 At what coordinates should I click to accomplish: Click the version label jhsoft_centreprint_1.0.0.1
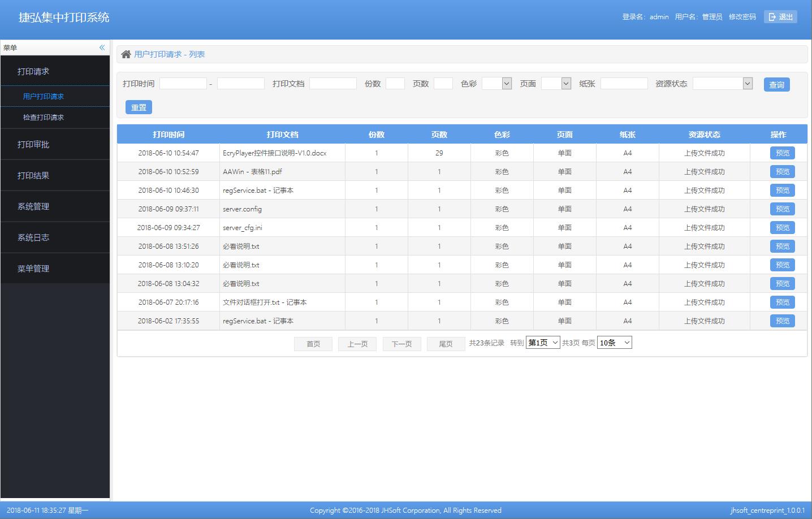tap(767, 511)
